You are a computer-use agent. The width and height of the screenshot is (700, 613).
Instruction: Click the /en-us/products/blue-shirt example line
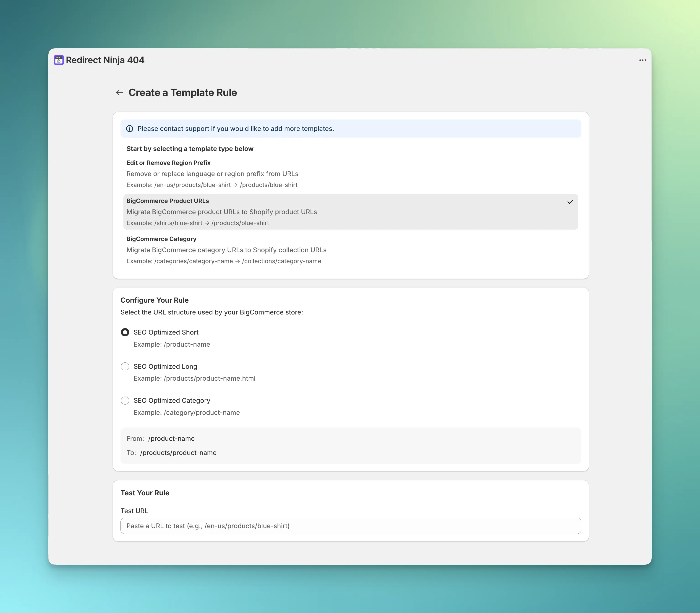coord(212,185)
